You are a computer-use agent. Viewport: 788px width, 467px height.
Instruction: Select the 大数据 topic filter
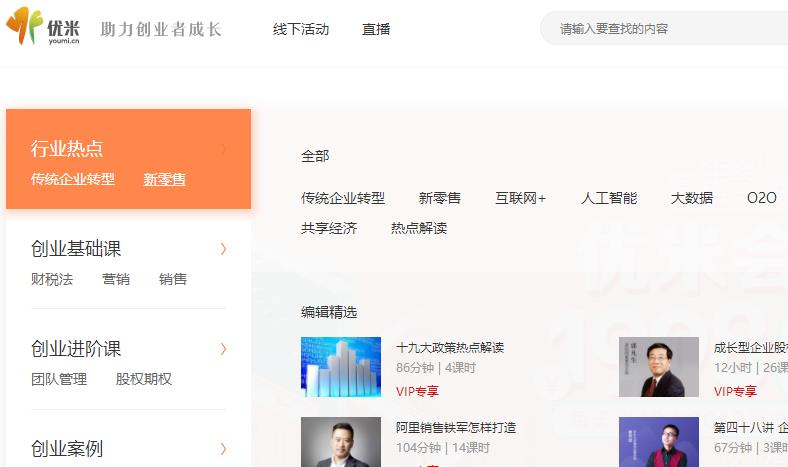692,198
